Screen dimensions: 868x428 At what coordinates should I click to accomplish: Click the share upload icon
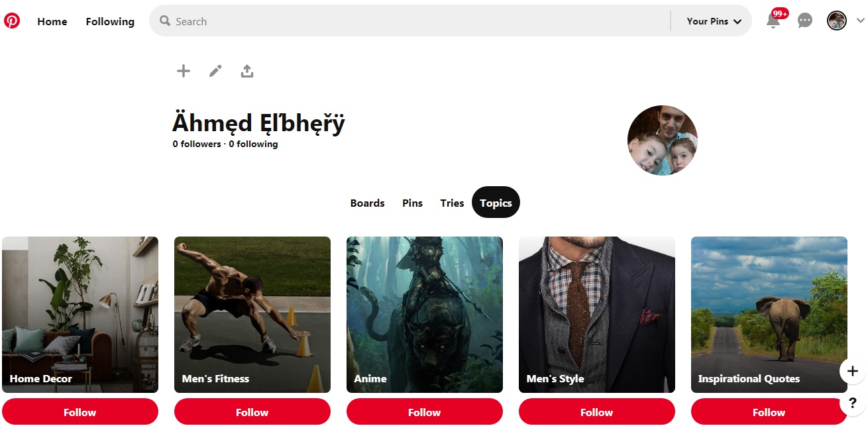pyautogui.click(x=247, y=71)
